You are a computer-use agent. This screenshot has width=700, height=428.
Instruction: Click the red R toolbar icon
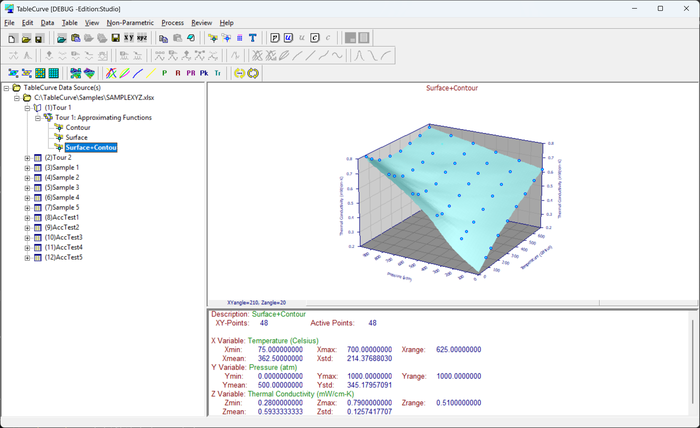pos(178,73)
